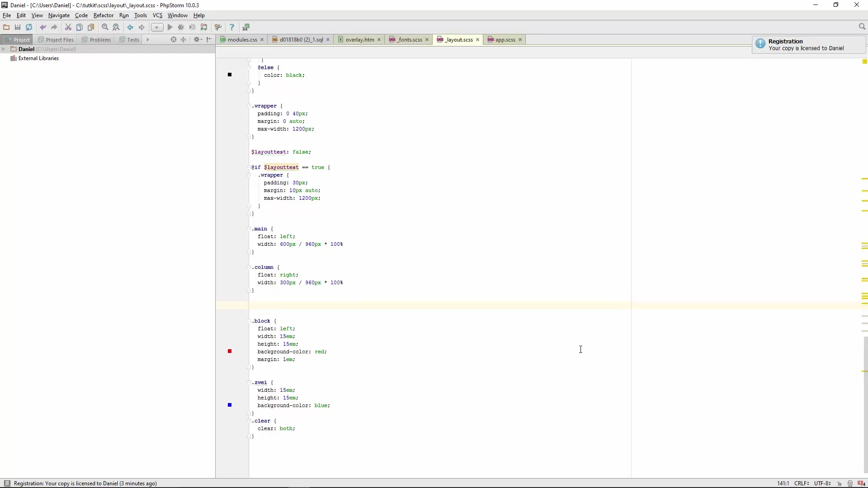Click the Find magnifier icon
Image resolution: width=868 pixels, height=488 pixels.
point(105,27)
